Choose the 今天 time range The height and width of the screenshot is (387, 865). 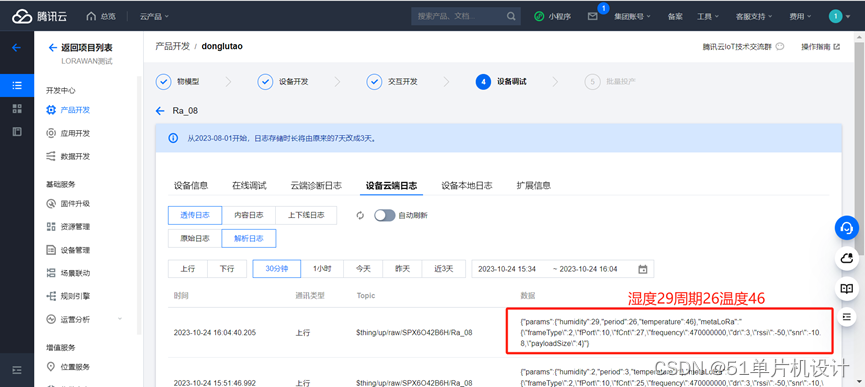pos(363,269)
